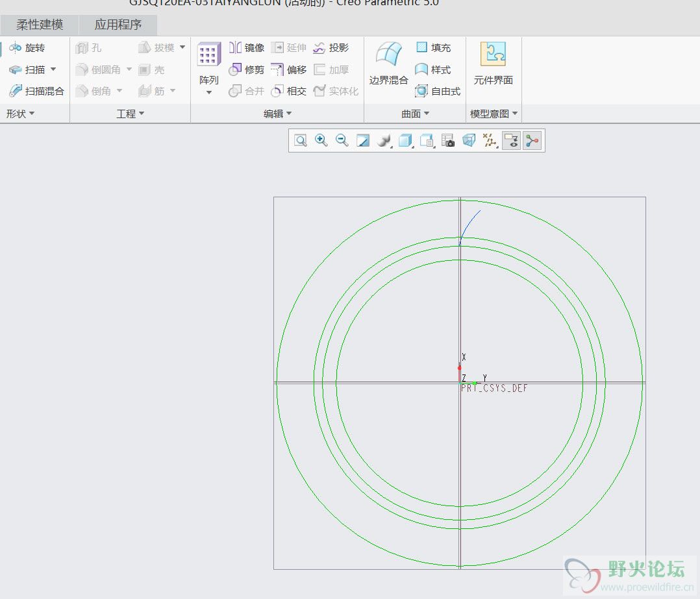Expand the 模型意图 group menu
Screen dimensions: 700x599
point(494,114)
